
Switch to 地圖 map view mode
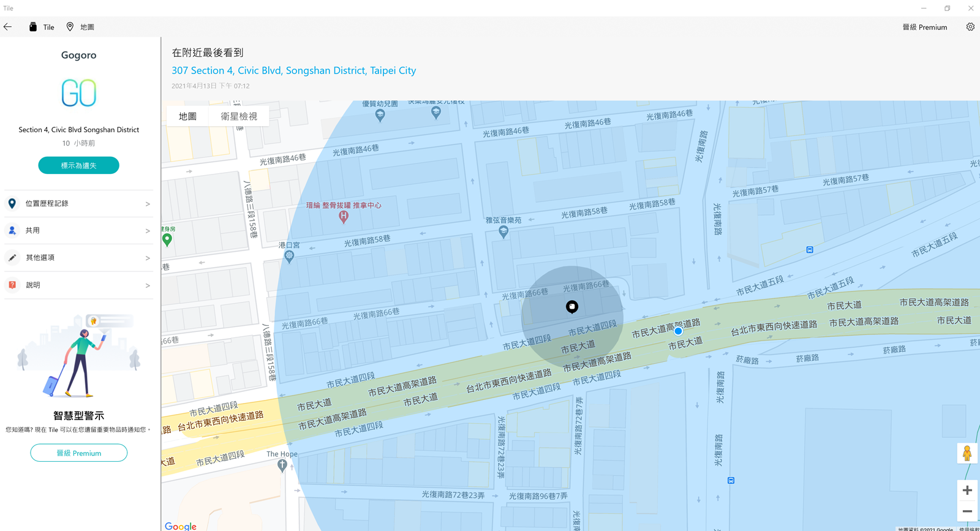pos(187,116)
